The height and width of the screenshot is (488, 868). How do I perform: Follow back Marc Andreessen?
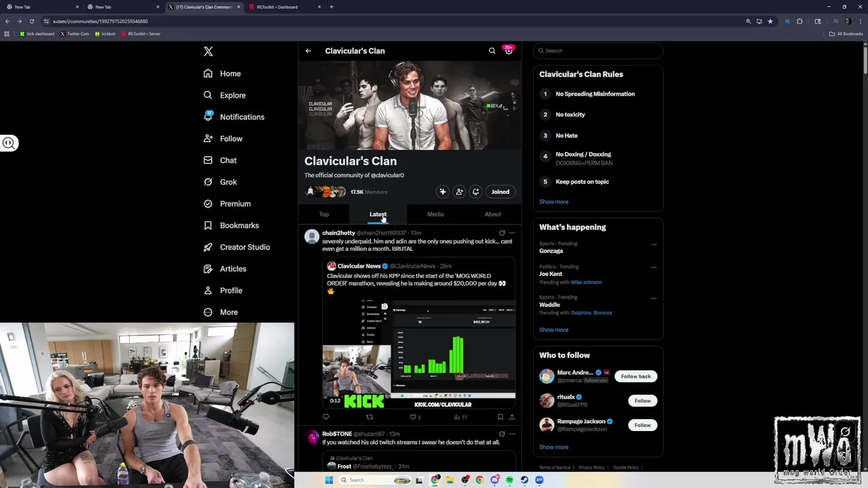pos(635,376)
